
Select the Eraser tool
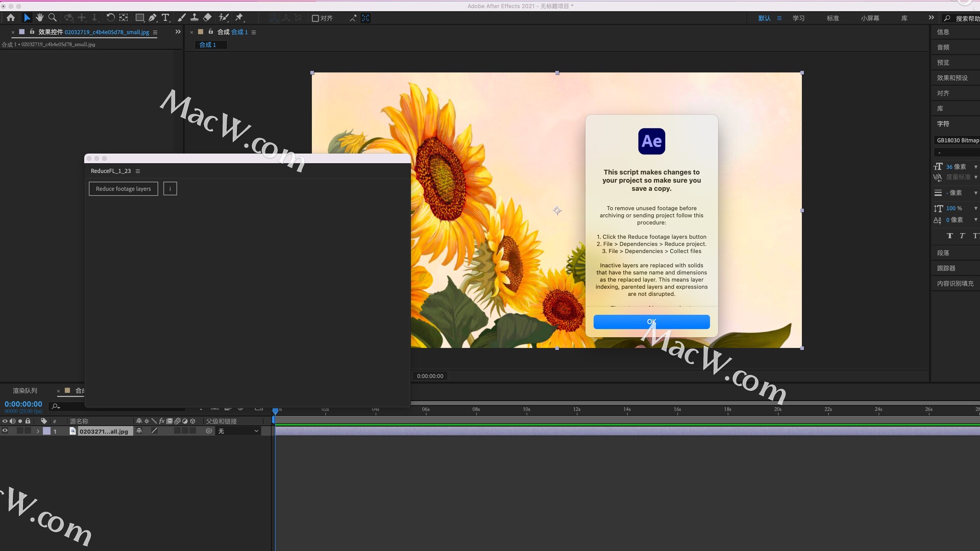207,18
